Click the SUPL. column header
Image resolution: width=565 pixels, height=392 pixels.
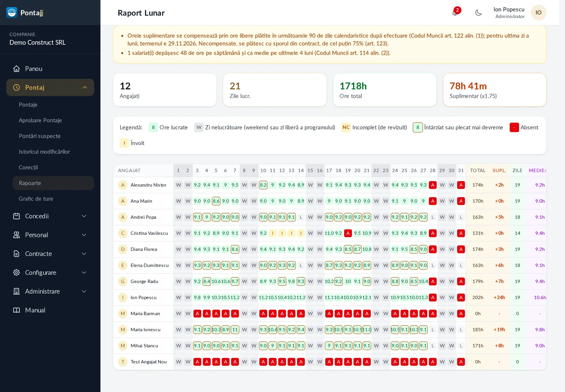(499, 171)
